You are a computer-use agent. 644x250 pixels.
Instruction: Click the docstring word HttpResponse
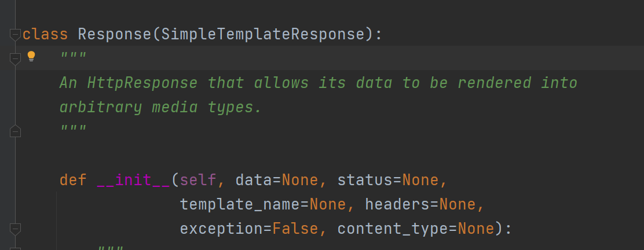(142, 83)
